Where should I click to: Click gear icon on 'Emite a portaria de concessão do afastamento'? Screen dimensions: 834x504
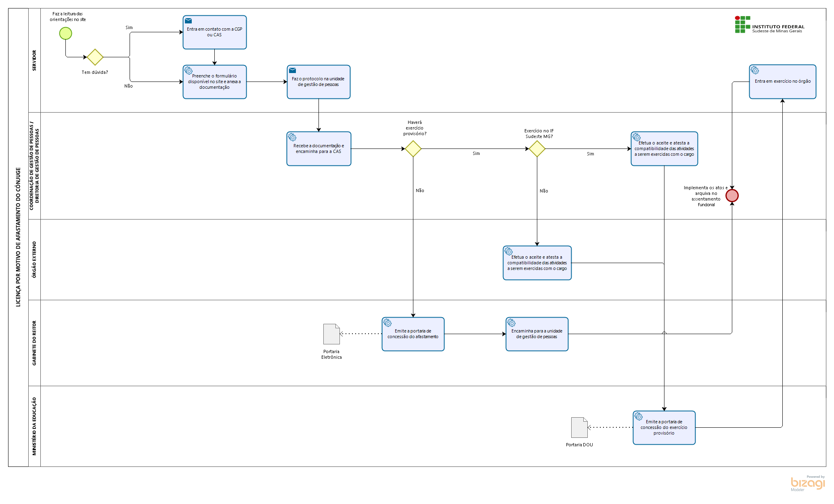[x=388, y=323]
